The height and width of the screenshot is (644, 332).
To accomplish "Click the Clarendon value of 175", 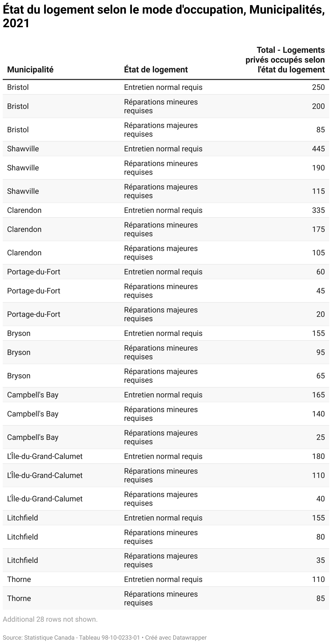I will pos(318,229).
